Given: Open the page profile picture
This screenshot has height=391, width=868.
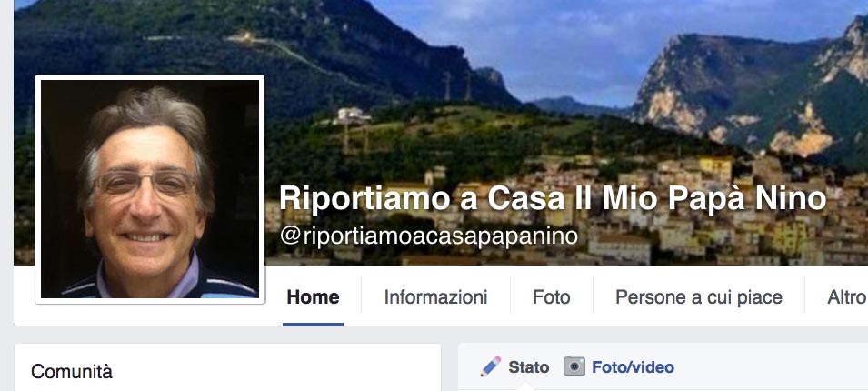Looking at the screenshot, I should 149,189.
